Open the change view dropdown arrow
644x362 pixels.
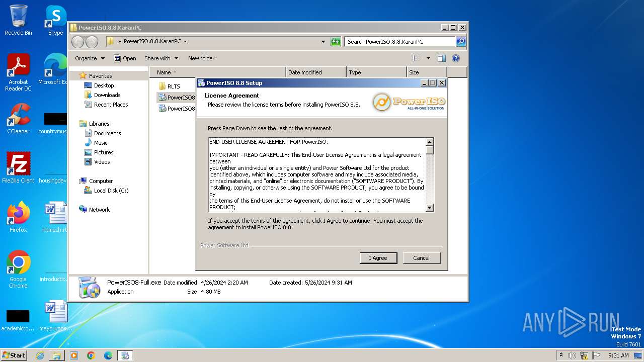pos(428,58)
